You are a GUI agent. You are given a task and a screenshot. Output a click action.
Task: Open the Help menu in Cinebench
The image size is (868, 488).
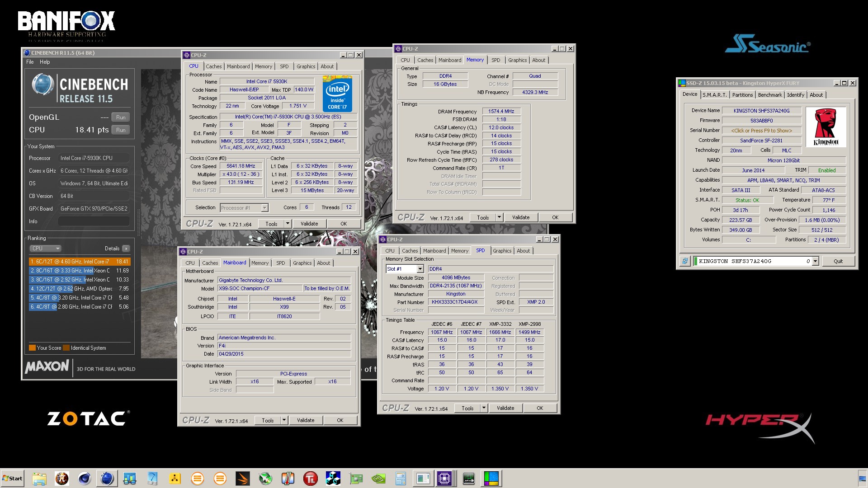coord(45,62)
